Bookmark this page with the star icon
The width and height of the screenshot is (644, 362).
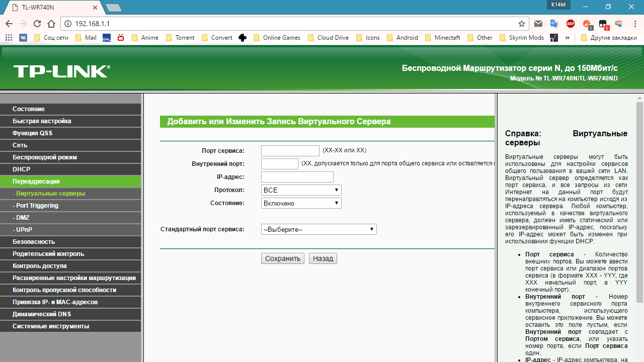point(522,24)
